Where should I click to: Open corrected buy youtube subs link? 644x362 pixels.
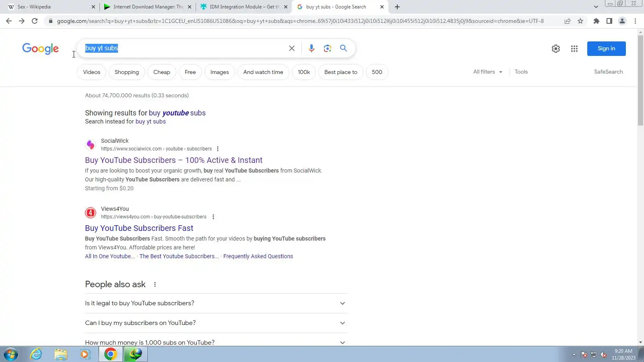[x=177, y=113]
